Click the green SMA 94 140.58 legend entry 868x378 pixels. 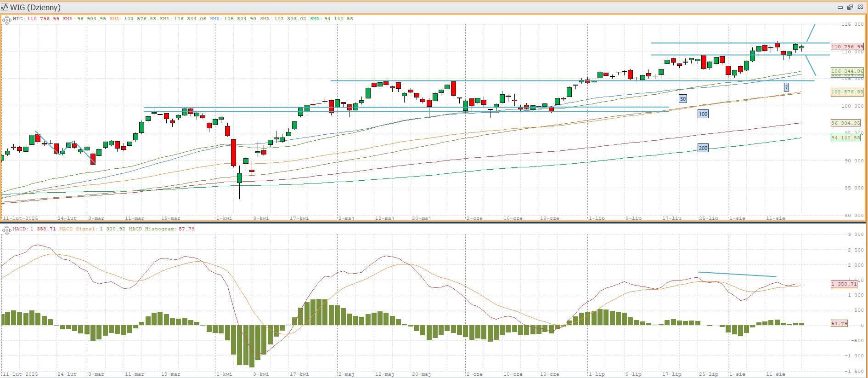click(331, 19)
